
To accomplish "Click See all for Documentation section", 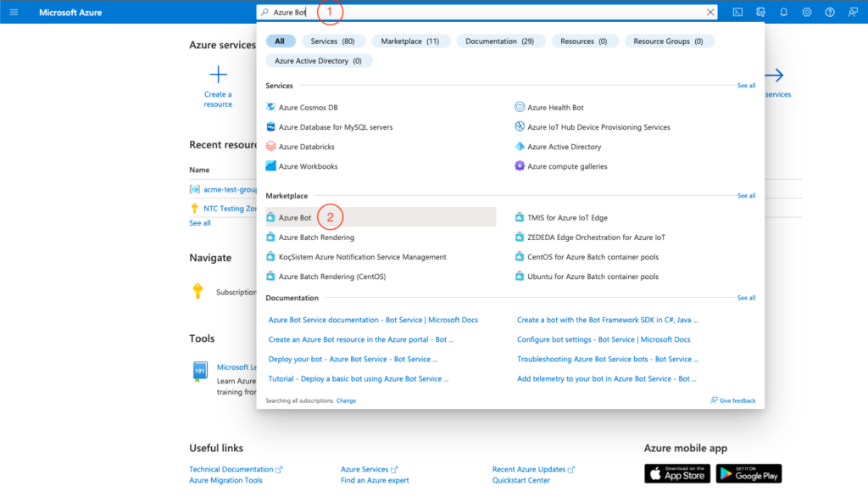I will 746,298.
